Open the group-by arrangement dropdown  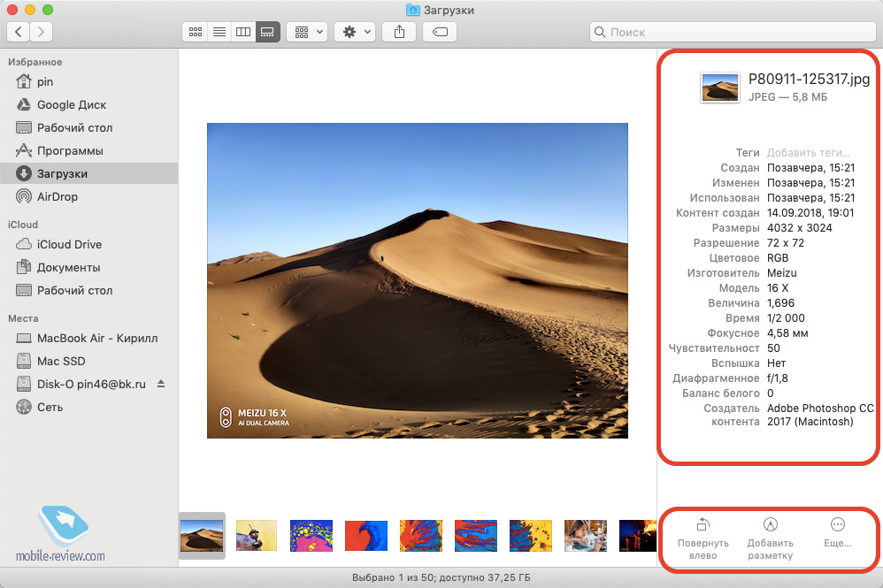pyautogui.click(x=307, y=32)
